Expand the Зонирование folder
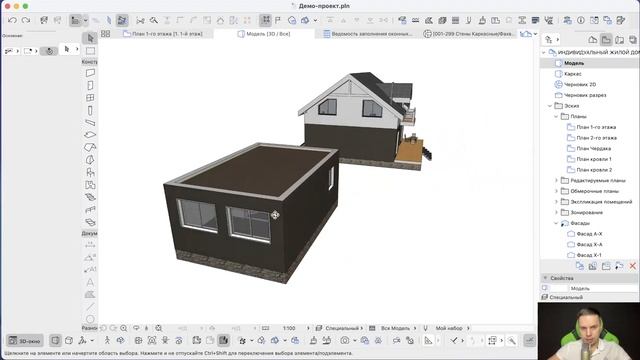 click(556, 212)
